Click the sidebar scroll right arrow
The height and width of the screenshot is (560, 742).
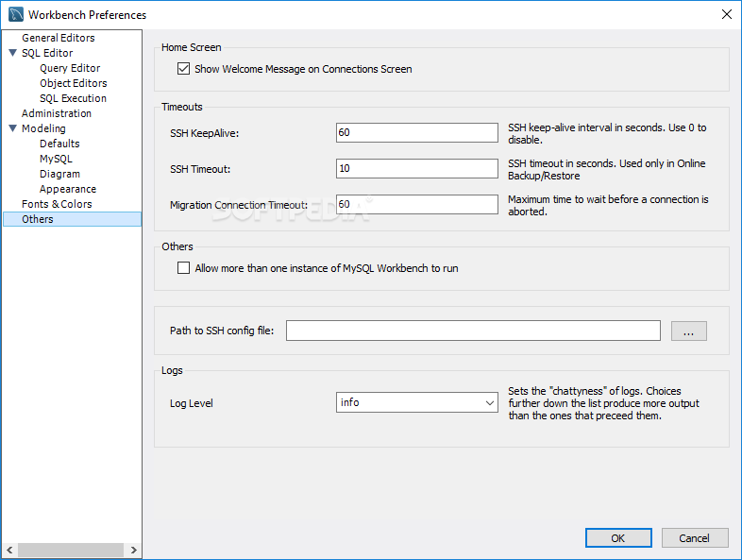(133, 550)
